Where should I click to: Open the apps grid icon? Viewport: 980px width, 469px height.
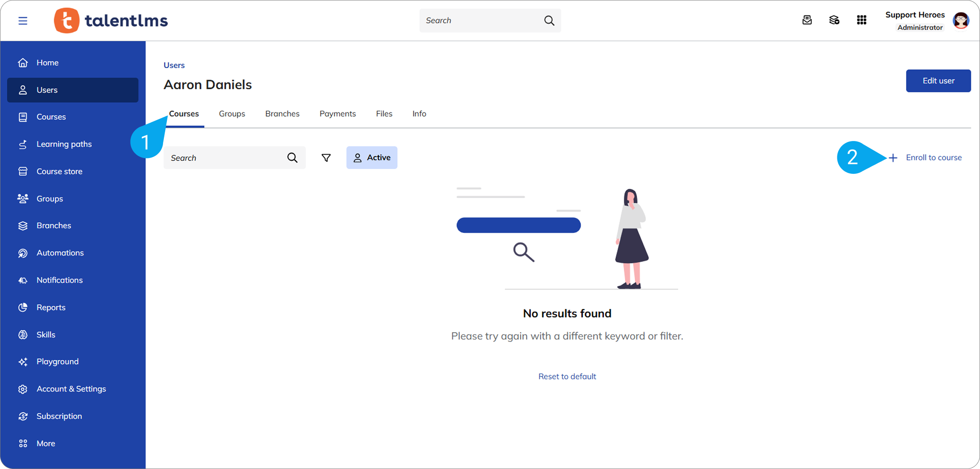click(x=861, y=20)
